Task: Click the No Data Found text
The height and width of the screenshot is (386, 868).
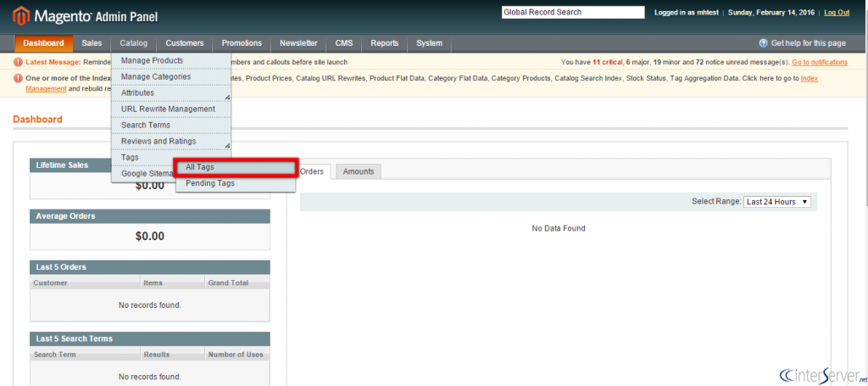Action: 559,228
